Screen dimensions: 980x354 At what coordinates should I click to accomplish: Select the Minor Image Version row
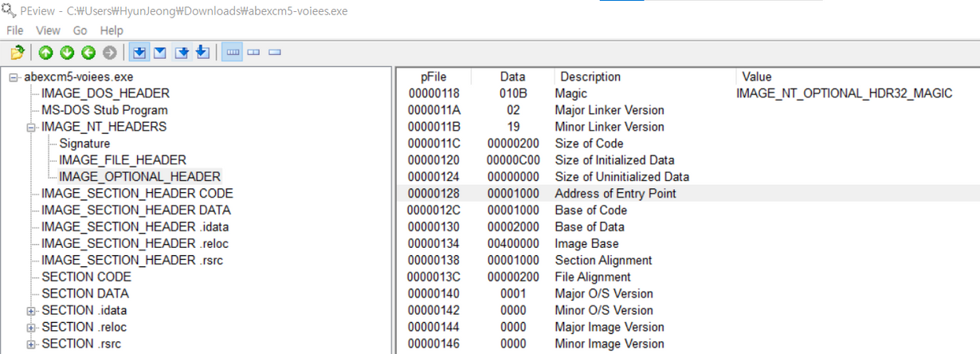click(x=688, y=344)
